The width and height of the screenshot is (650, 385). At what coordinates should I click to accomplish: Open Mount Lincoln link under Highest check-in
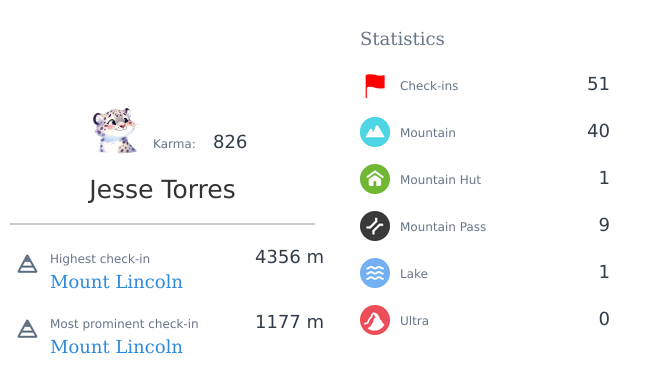tap(116, 282)
